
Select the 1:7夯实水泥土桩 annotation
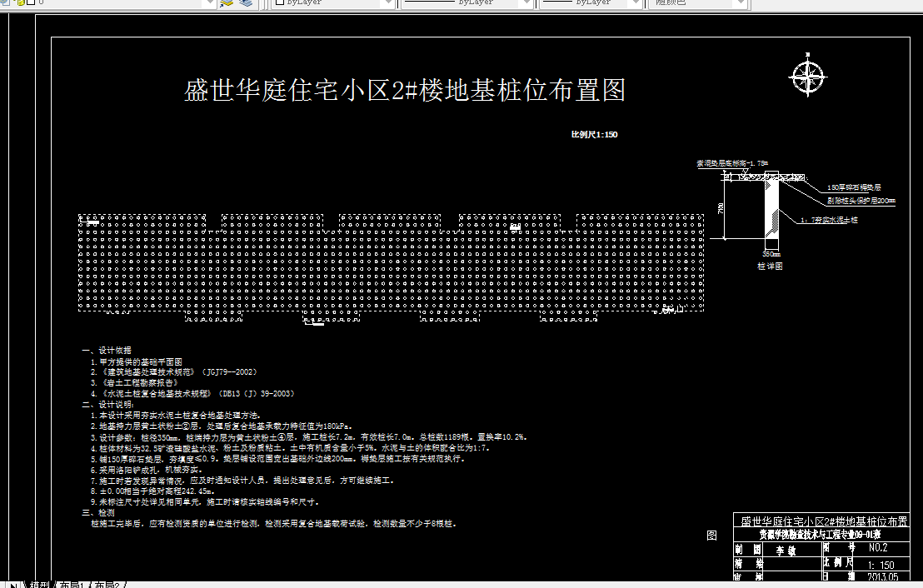(829, 220)
